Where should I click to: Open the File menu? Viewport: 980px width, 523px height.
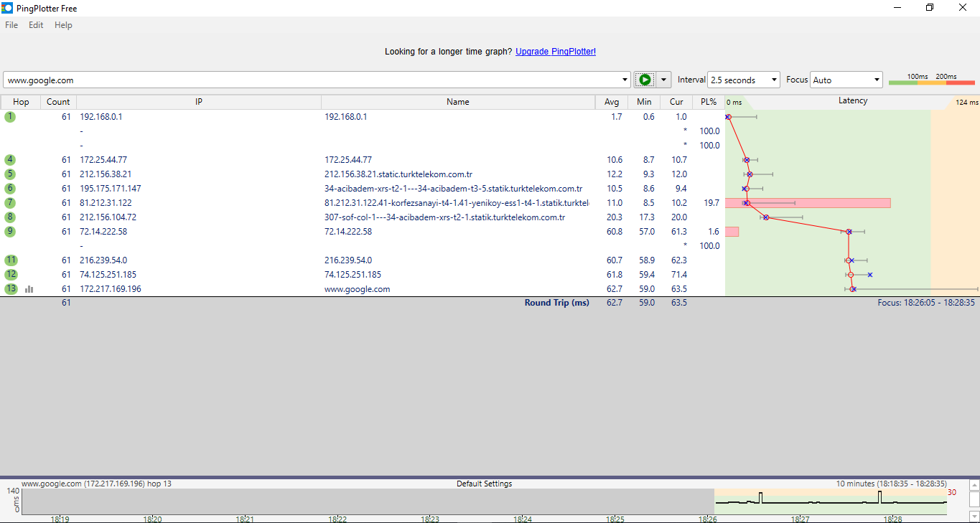11,25
